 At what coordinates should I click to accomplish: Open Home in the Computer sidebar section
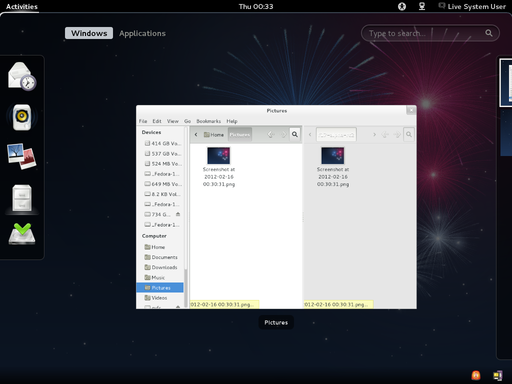pos(160,247)
